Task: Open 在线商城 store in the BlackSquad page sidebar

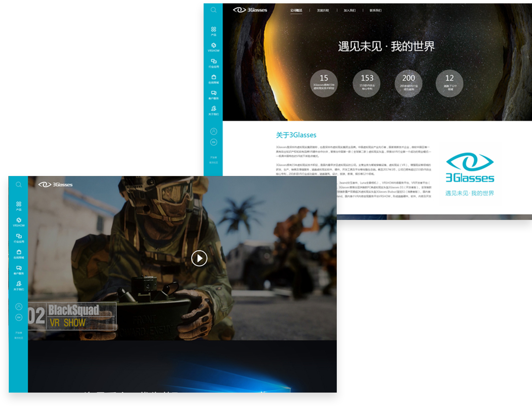Action: tap(19, 254)
